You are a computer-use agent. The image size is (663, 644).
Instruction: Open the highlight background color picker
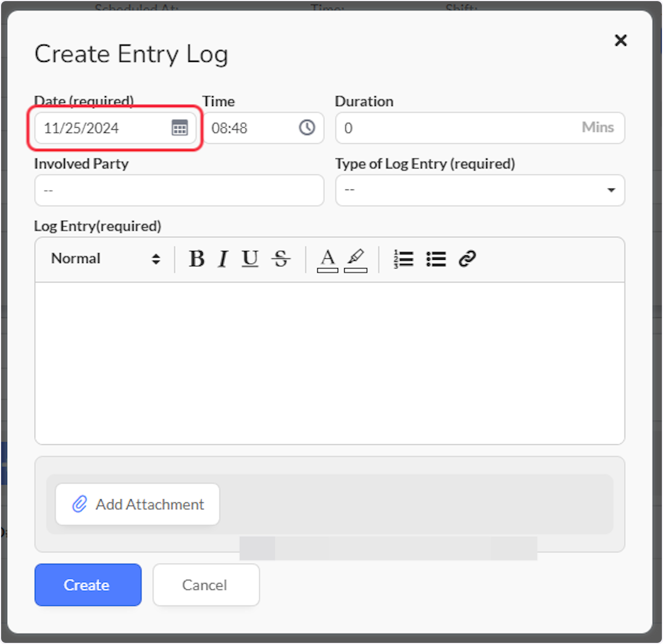click(x=356, y=260)
